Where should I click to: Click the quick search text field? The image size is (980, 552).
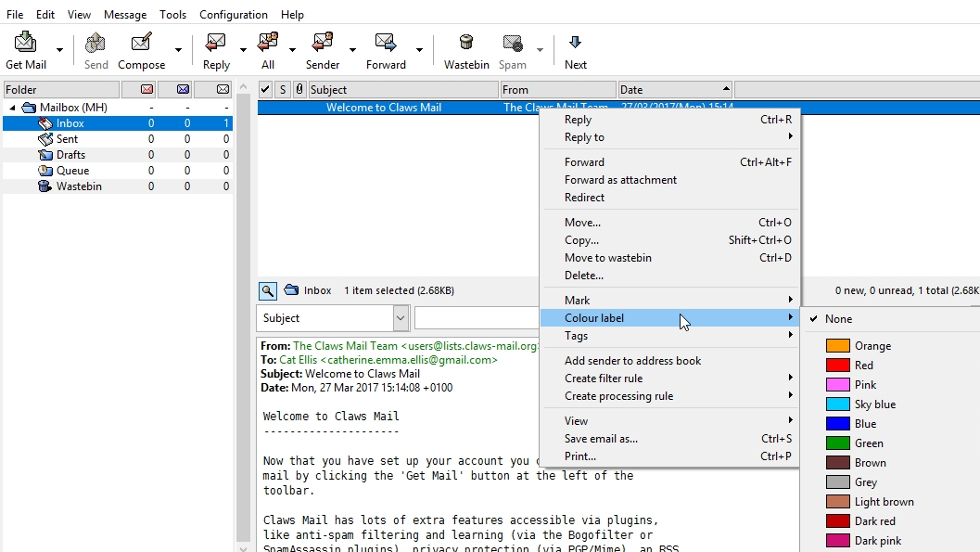477,318
